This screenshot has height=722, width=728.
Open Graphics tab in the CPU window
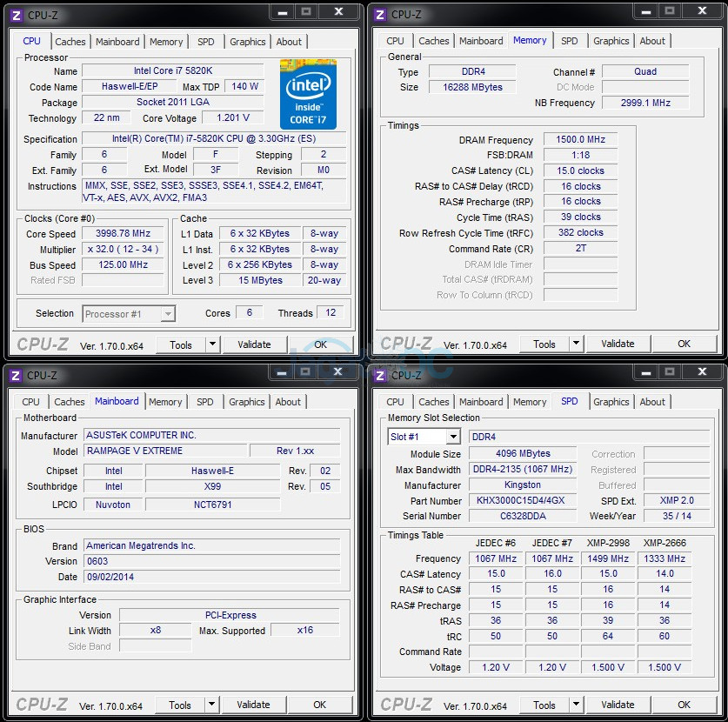coord(248,42)
